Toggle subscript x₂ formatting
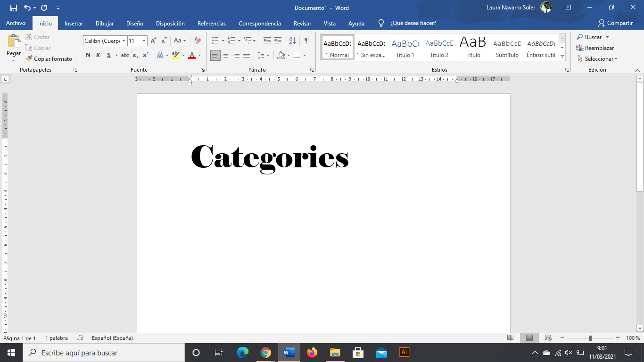Screen dimensions: 644x362 (x=135, y=55)
